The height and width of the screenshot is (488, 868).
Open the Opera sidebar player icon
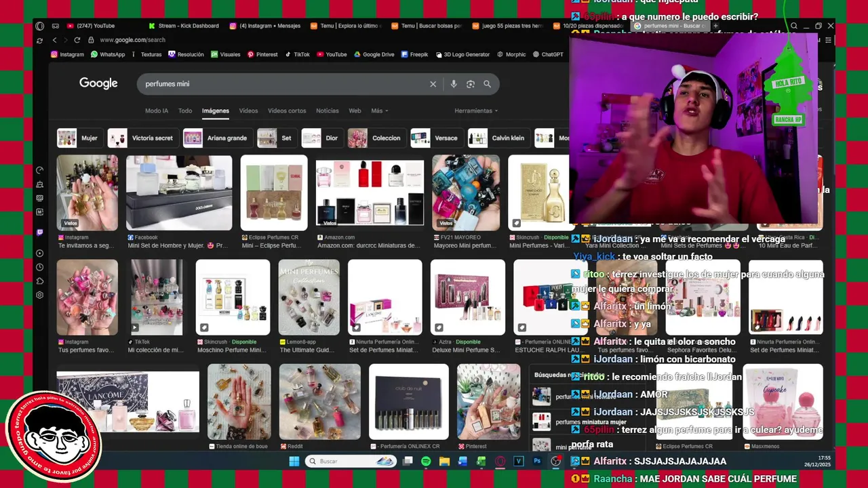(40, 253)
